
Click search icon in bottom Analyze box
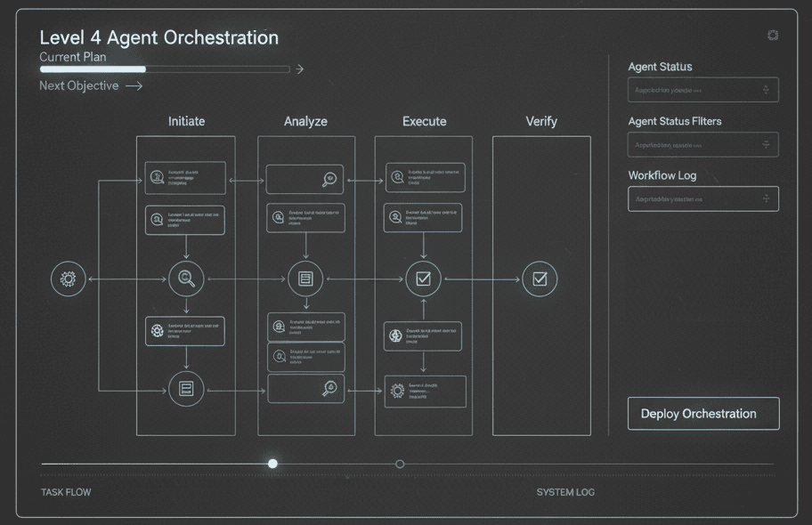tap(329, 388)
